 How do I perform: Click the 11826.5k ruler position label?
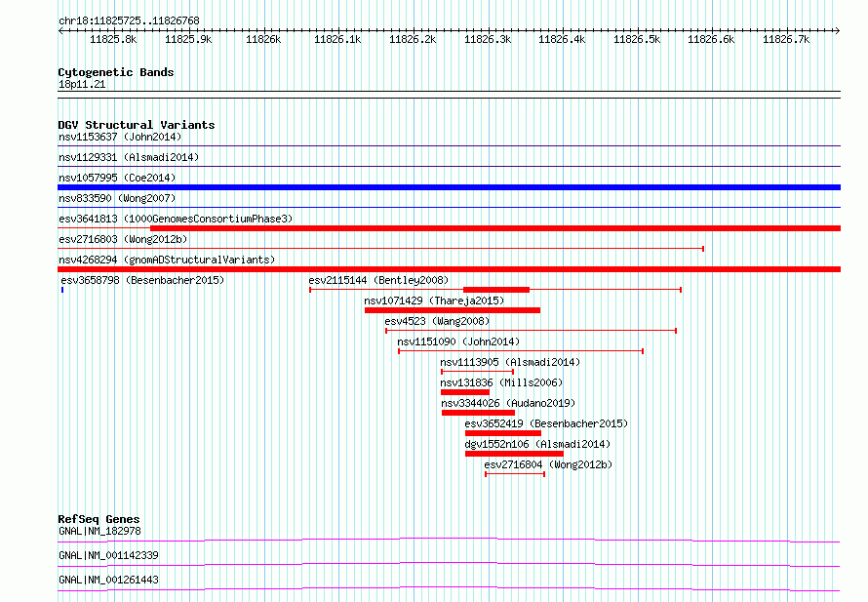tap(637, 39)
